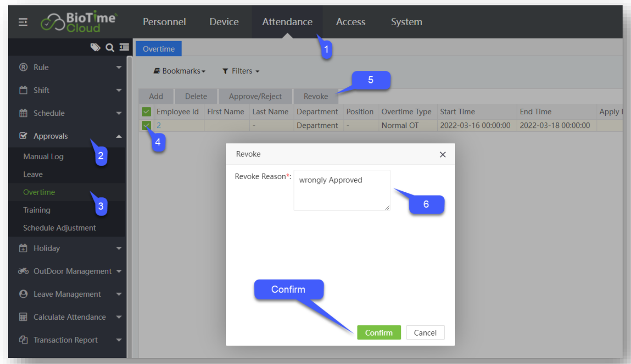
Task: Toggle the select-all header checkbox
Action: pyautogui.click(x=147, y=112)
